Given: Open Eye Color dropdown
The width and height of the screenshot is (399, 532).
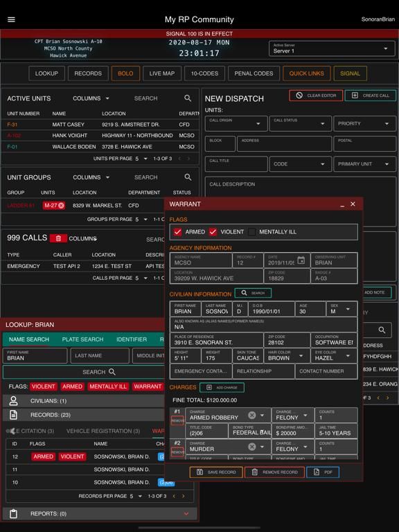Looking at the screenshot, I should pos(334,355).
